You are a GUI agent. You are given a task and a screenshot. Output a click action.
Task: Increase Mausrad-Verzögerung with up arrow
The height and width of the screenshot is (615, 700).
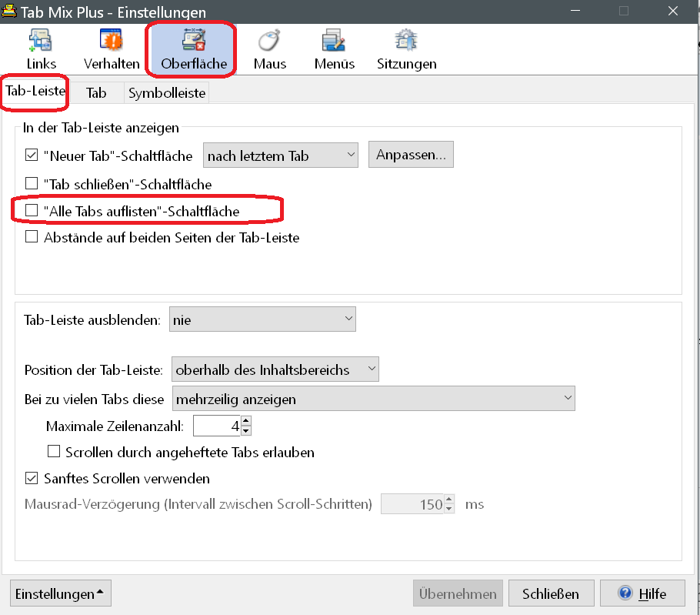coord(449,499)
